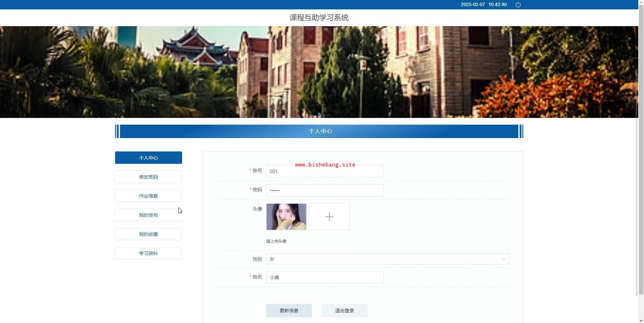Image resolution: width=644 pixels, height=323 pixels.
Task: Click the 姓名 input field containing 小黄
Action: [324, 277]
